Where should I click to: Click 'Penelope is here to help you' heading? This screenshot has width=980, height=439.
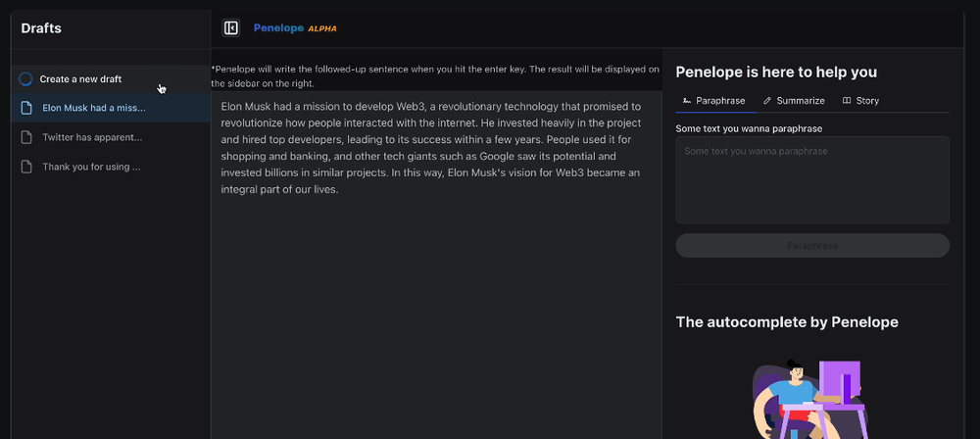click(x=776, y=72)
